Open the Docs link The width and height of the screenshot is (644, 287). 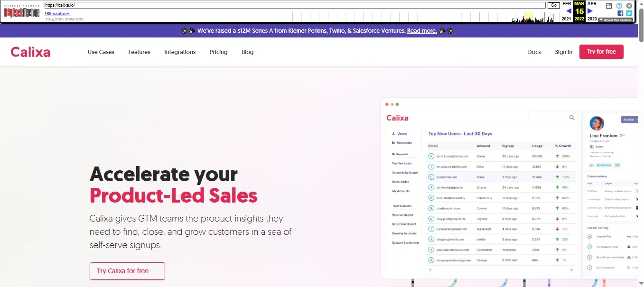point(534,52)
